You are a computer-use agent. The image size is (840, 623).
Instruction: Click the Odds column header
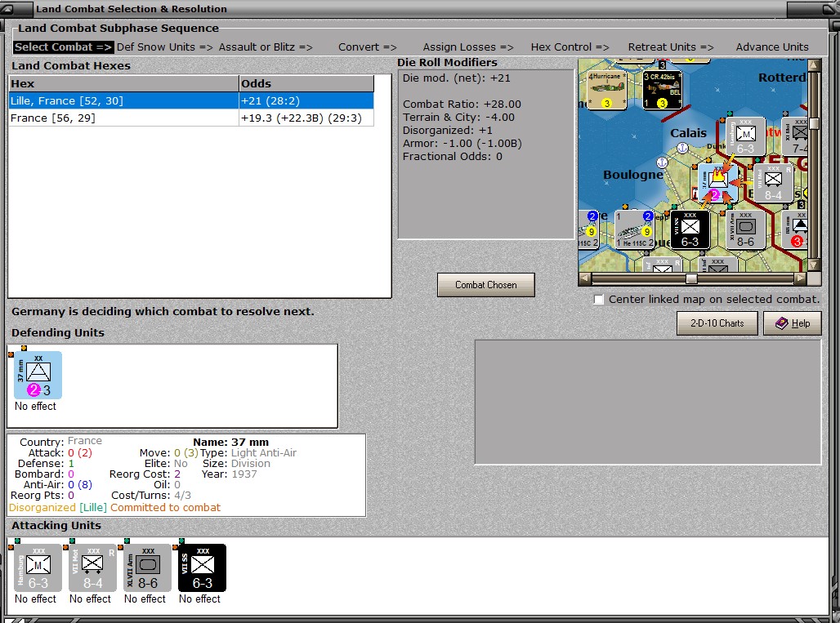point(306,83)
